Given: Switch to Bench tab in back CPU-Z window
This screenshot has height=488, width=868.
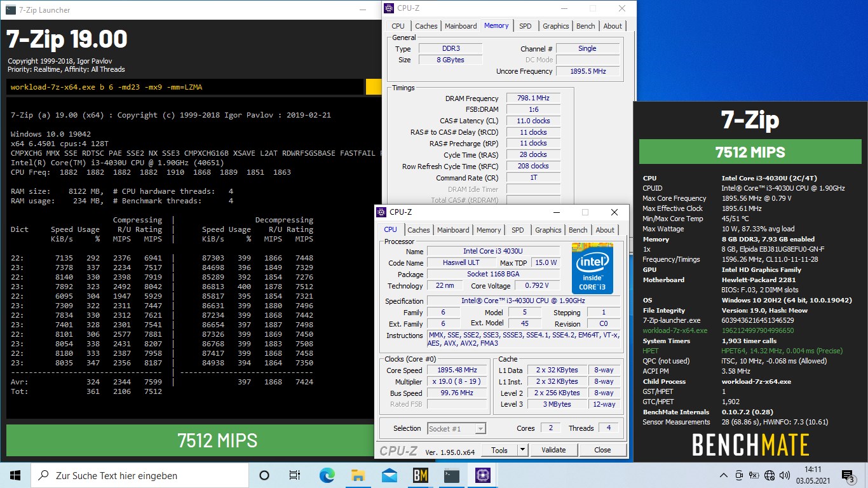Looking at the screenshot, I should [x=586, y=26].
